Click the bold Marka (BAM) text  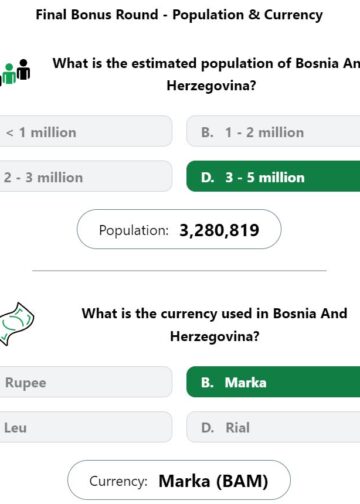pos(213,481)
